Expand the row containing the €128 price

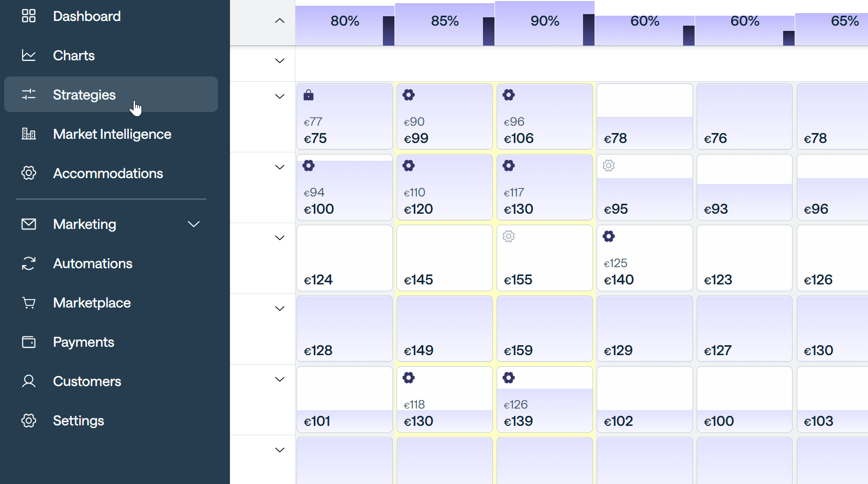(x=280, y=309)
